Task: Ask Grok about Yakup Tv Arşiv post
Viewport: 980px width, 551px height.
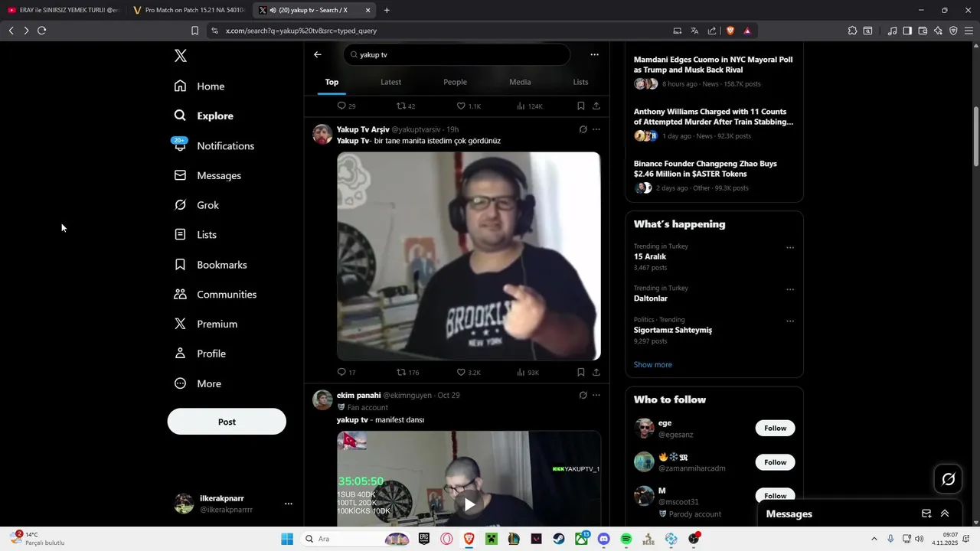Action: click(583, 129)
